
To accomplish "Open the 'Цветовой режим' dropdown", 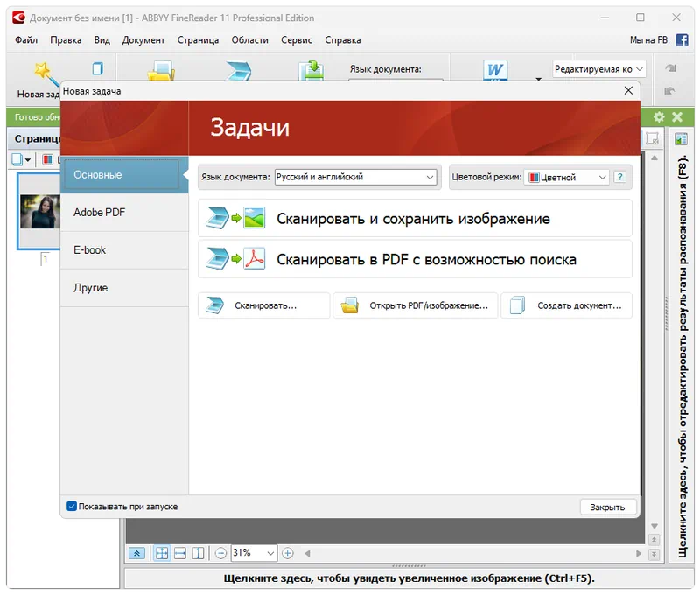I will click(566, 178).
